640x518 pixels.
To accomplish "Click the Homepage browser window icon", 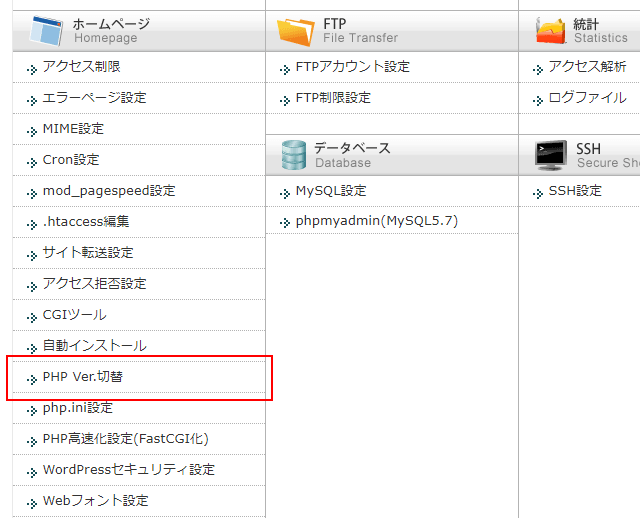I will 46,31.
